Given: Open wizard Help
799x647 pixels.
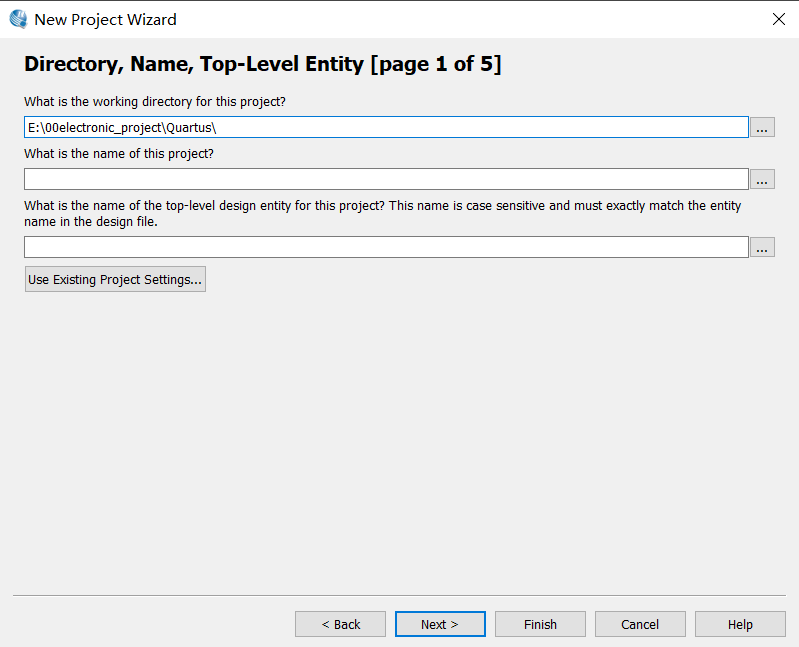Looking at the screenshot, I should click(740, 624).
